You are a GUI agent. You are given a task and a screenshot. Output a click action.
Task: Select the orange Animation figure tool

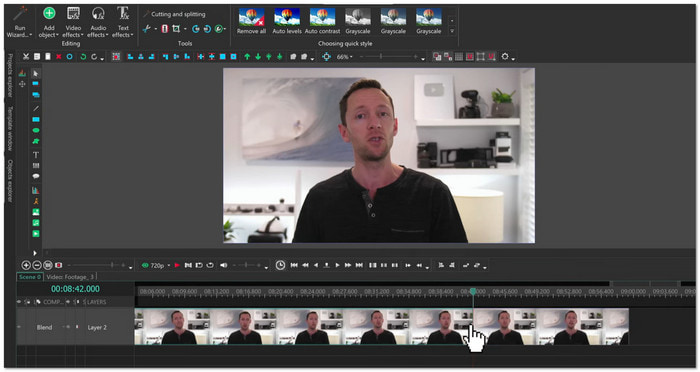(36, 201)
